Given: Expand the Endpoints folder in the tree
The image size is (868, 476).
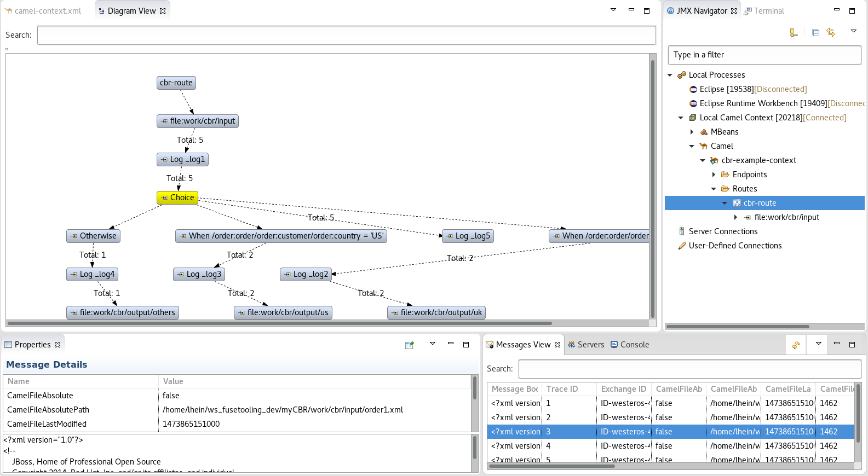Looking at the screenshot, I should tap(714, 175).
